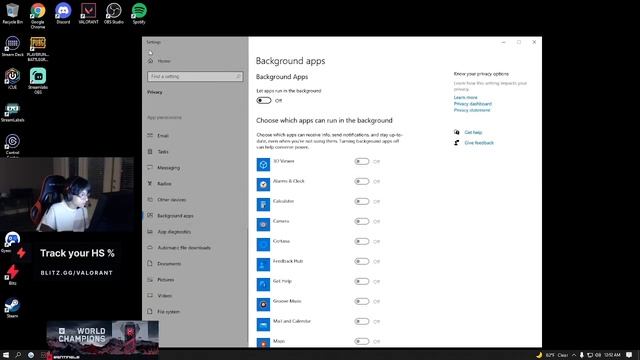Launch the VALORANT desktop shortcut

point(88,13)
